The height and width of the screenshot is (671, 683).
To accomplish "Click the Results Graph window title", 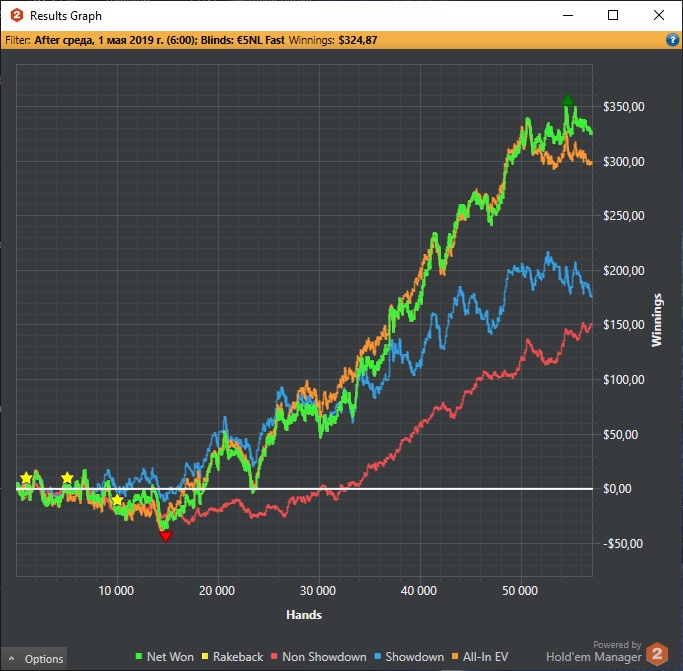I will 66,16.
